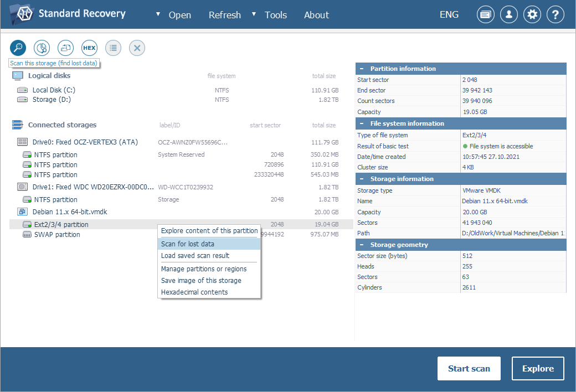This screenshot has width=576, height=392.
Task: Open the HEX viewer toolbar icon
Action: click(89, 48)
